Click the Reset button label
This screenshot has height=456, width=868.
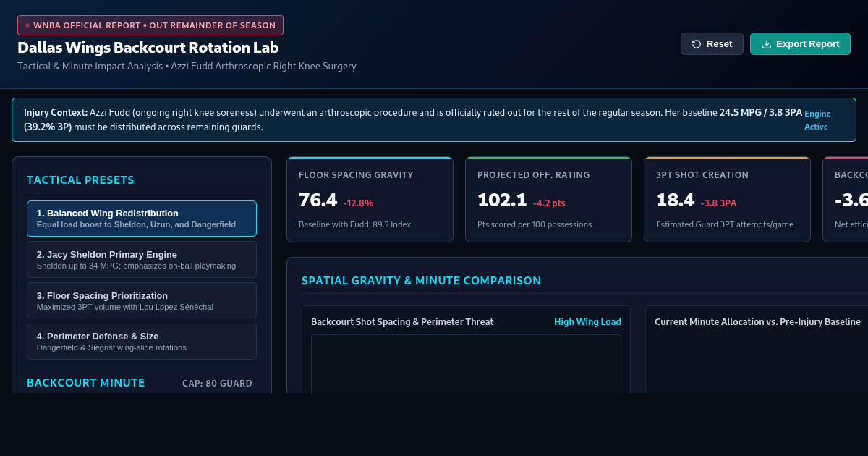coord(719,44)
